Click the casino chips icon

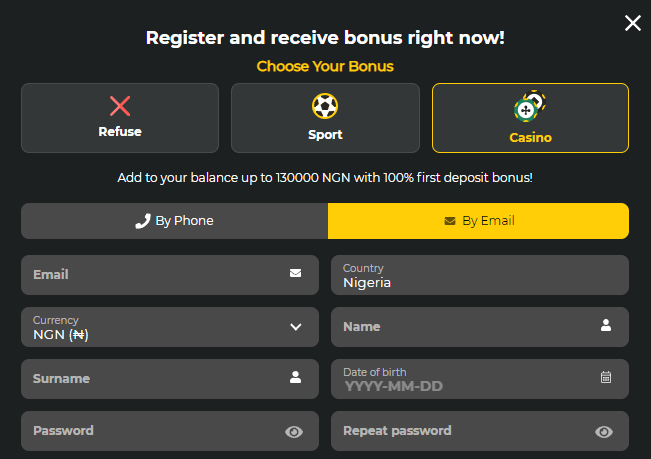pyautogui.click(x=530, y=106)
